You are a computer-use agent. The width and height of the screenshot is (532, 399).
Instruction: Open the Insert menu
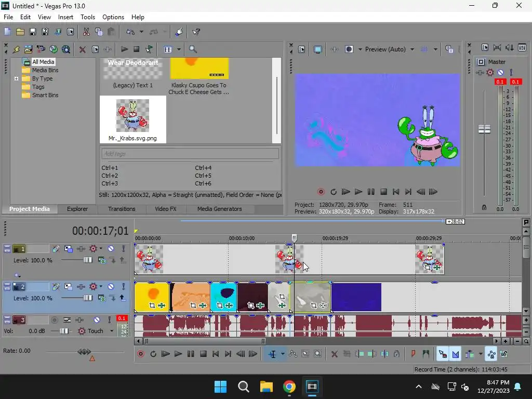pos(65,17)
